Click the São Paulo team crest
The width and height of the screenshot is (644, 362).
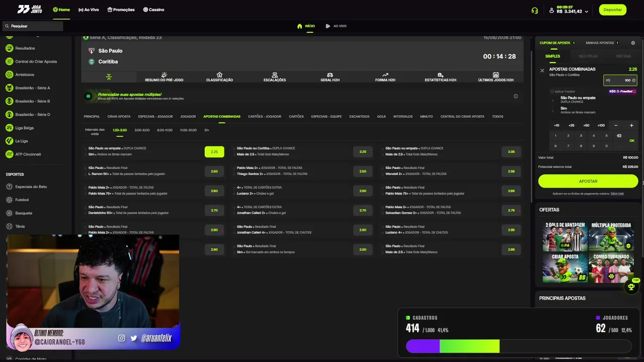[x=92, y=51]
